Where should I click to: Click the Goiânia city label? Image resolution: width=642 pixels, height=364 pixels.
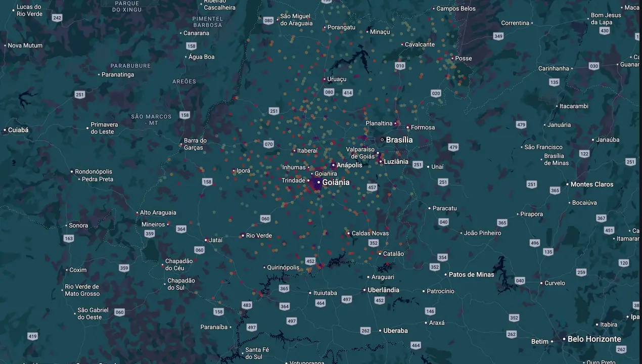click(336, 183)
